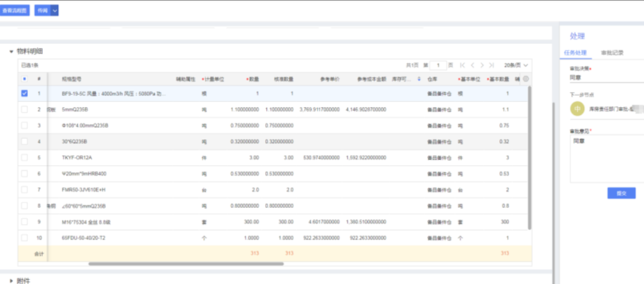644x284 pixels.
Task: Go to first page of material table
Action: tap(462, 66)
